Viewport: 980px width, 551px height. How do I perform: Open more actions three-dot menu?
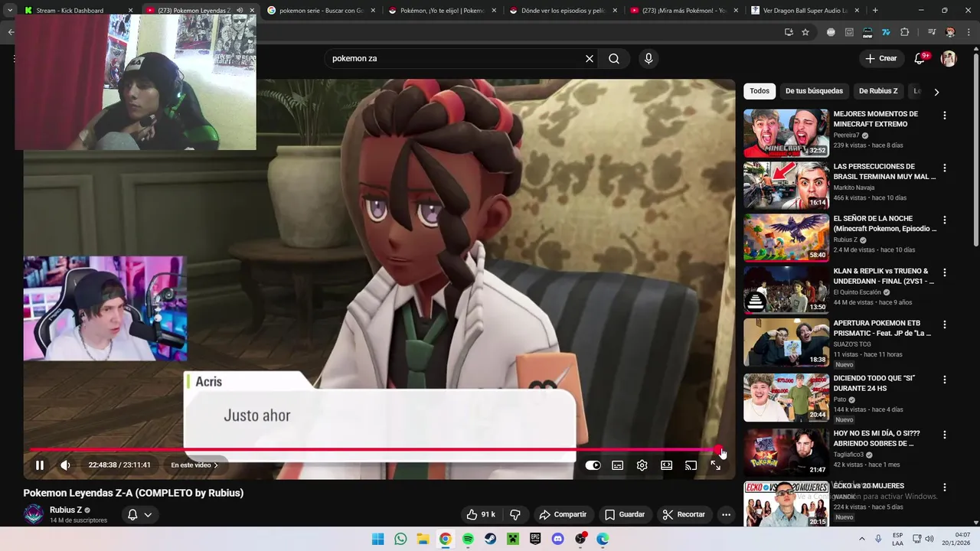[x=726, y=515]
